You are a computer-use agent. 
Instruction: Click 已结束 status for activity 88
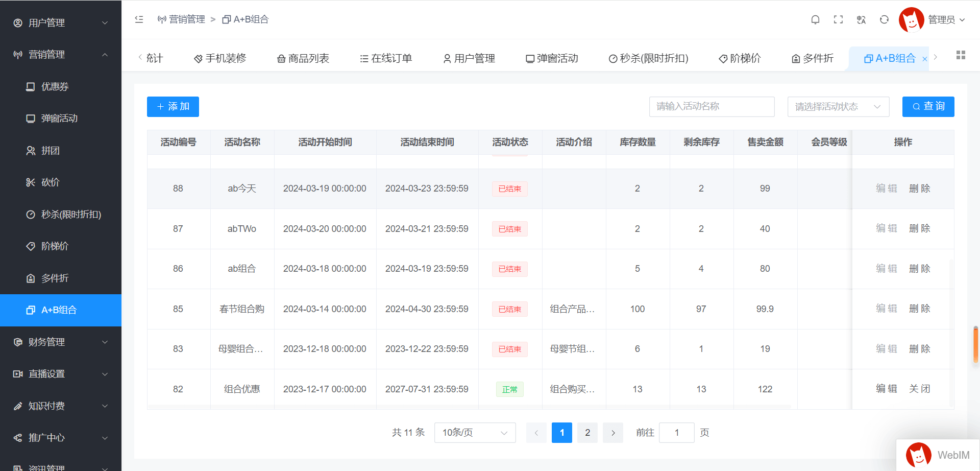pos(509,189)
